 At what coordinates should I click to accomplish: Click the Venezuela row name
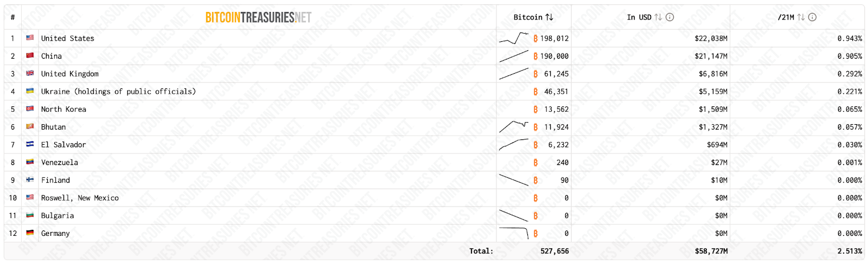(60, 162)
